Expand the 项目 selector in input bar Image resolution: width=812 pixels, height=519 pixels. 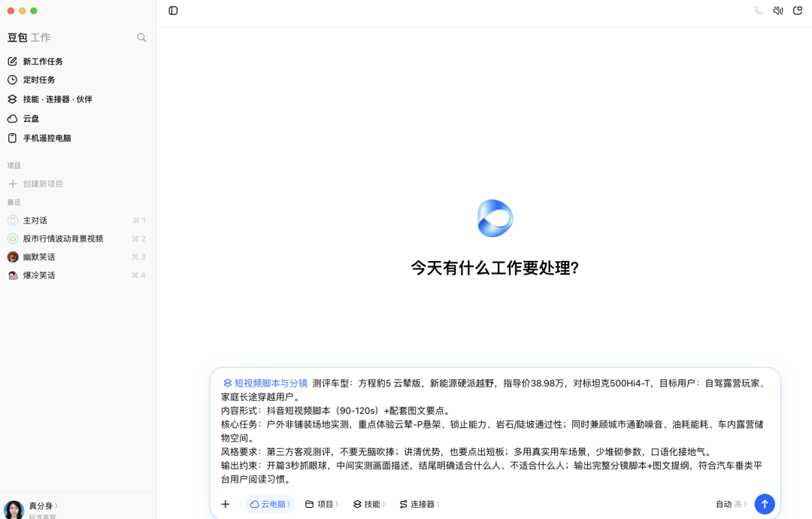322,504
